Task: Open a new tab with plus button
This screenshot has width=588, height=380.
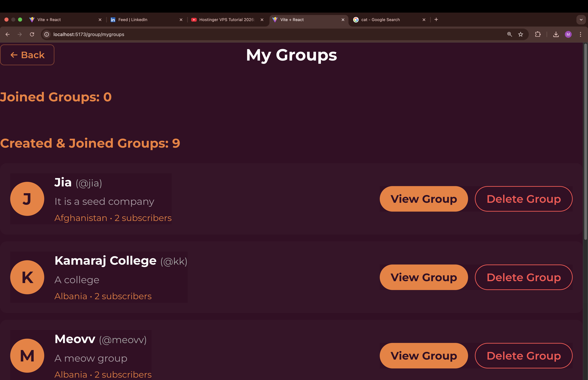Action: [436, 20]
